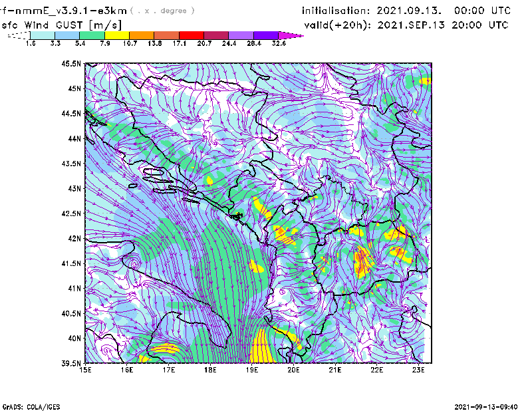The width and height of the screenshot is (532, 411).
Task: Click the magenta arrow end of the colorbar
Action: [291, 35]
